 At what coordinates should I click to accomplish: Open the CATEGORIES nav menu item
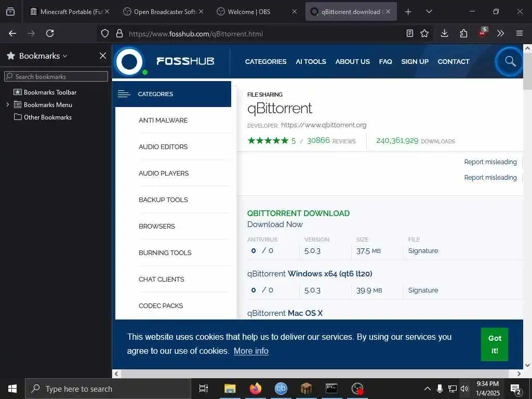pos(265,61)
